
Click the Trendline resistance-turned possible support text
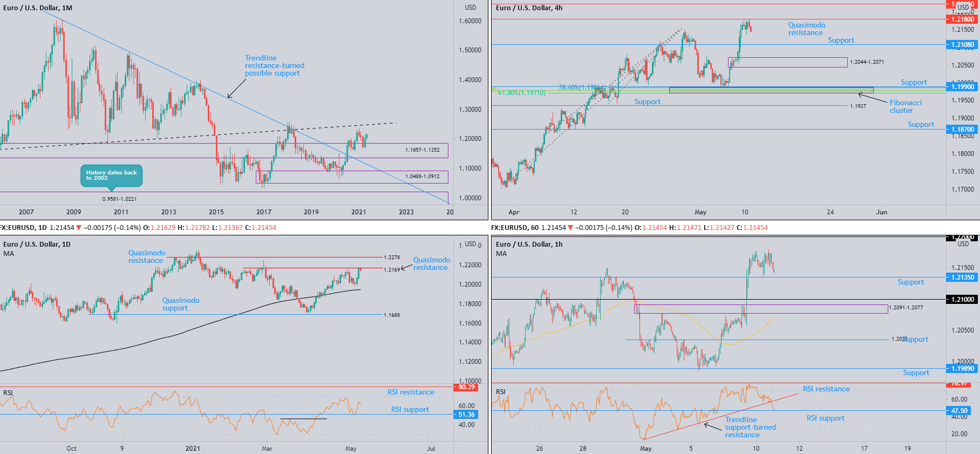click(274, 66)
